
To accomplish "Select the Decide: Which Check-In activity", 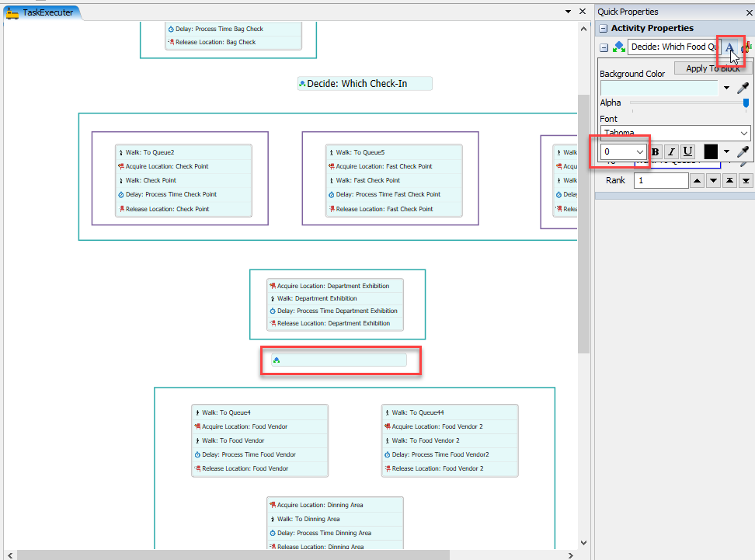I will coord(364,84).
